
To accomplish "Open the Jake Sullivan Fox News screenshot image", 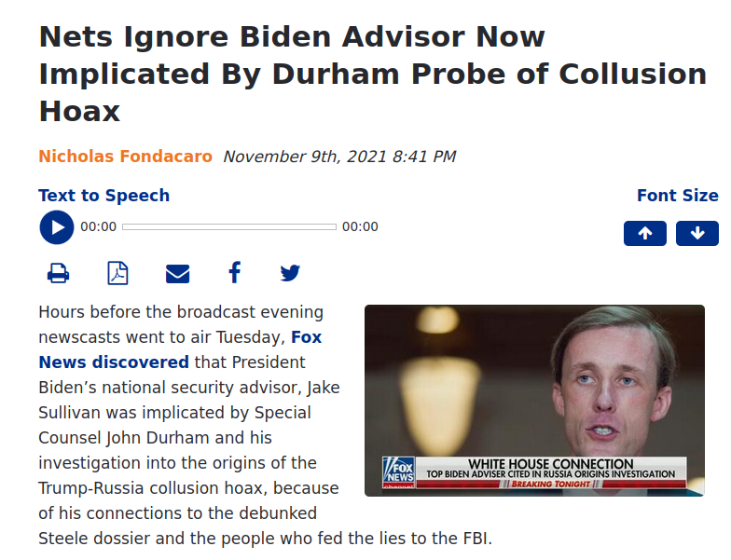I will pyautogui.click(x=534, y=401).
